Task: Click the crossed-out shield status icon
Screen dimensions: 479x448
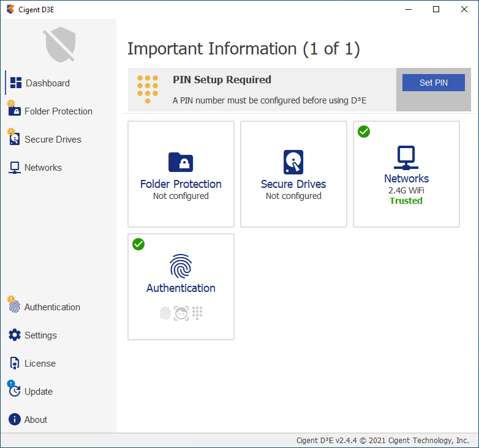Action: (60, 45)
